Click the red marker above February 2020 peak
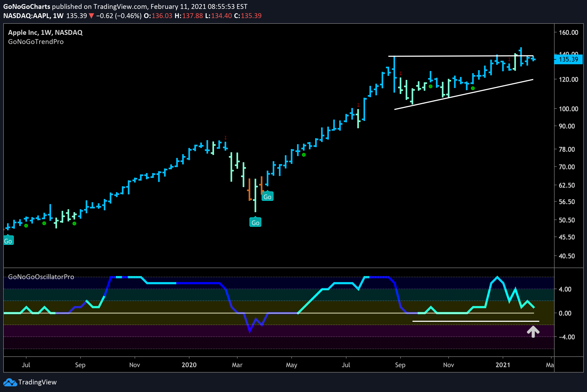This screenshot has height=392, width=587. [225, 138]
